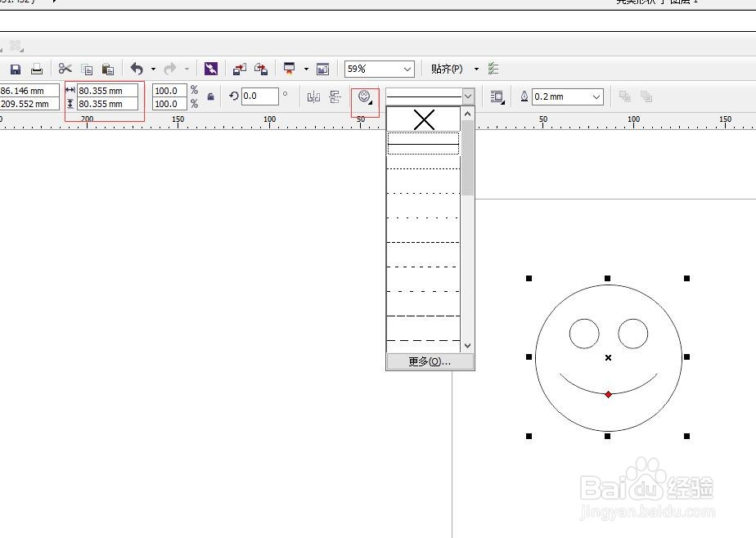
Task: Open the 0.2 mm outline width dropdown
Action: [x=596, y=96]
